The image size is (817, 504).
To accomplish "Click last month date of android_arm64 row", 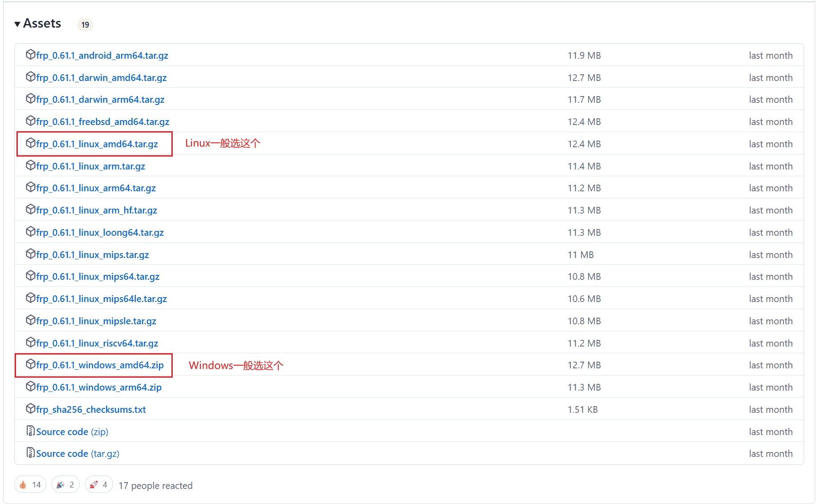I will tap(771, 56).
